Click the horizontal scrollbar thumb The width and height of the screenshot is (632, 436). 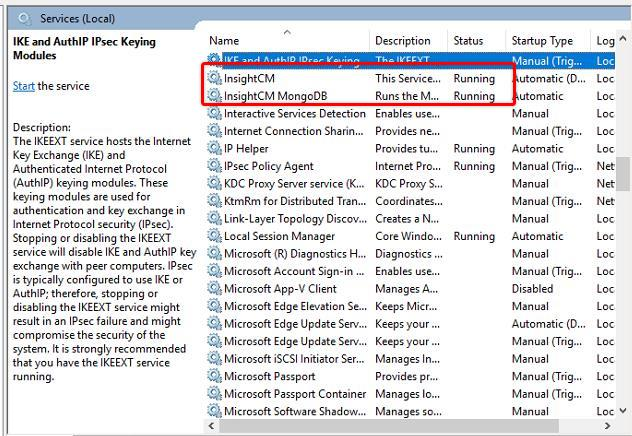(x=388, y=426)
